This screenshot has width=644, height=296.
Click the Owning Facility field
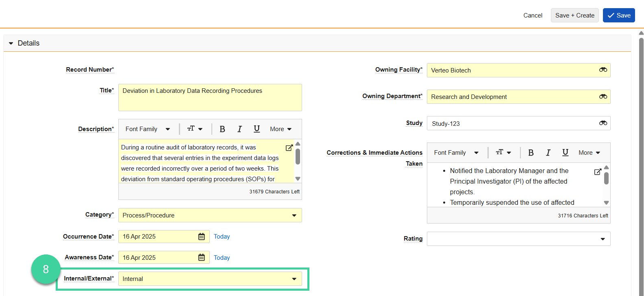tap(519, 70)
